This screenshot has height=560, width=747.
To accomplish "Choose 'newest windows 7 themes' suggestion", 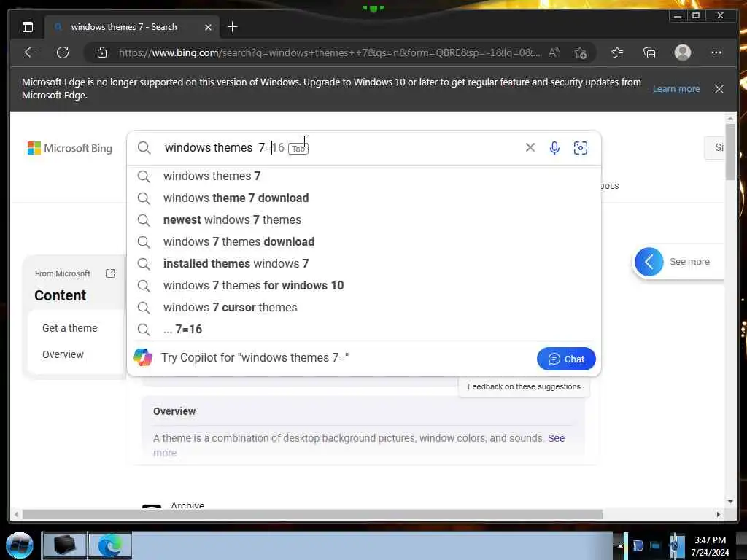I will (363, 220).
